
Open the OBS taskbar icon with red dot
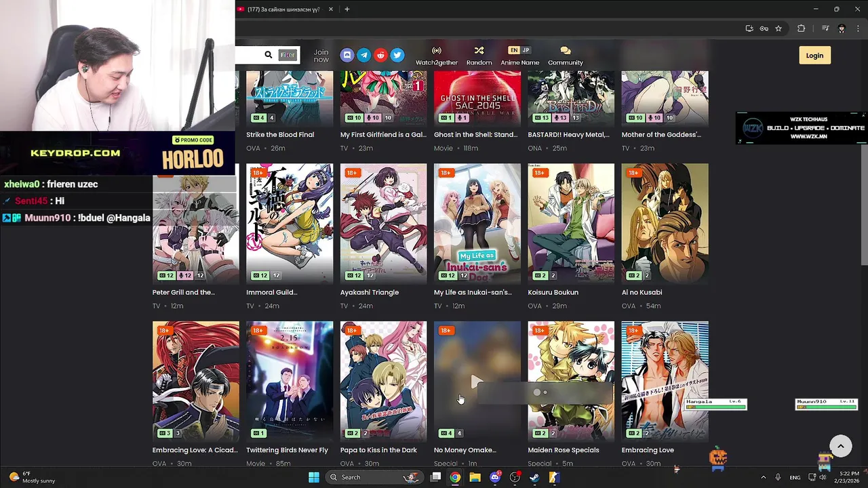point(515,477)
